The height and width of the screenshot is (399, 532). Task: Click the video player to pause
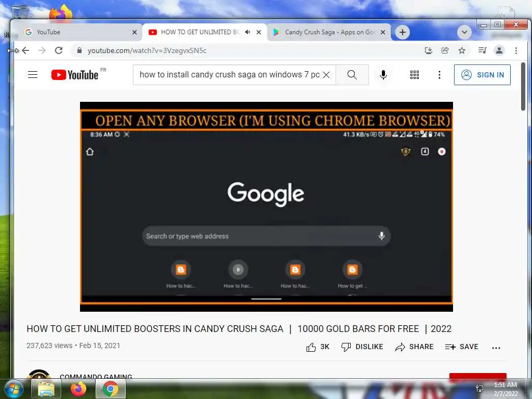click(x=267, y=206)
